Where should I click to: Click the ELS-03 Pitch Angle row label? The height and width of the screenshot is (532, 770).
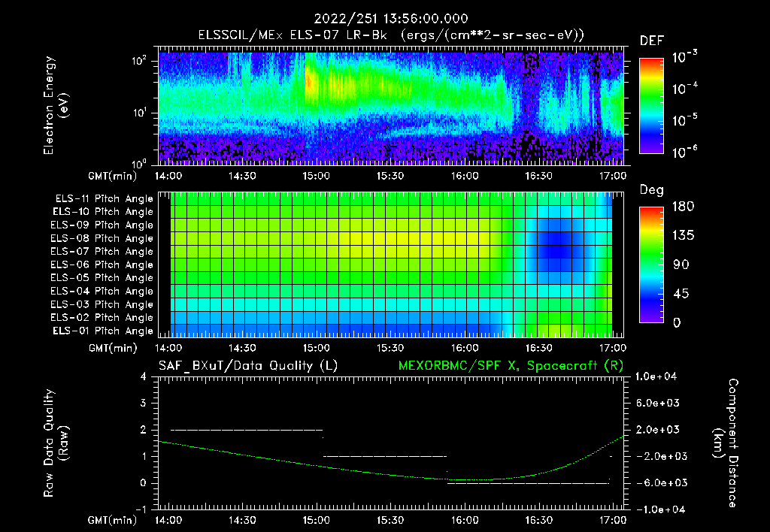[x=102, y=304]
